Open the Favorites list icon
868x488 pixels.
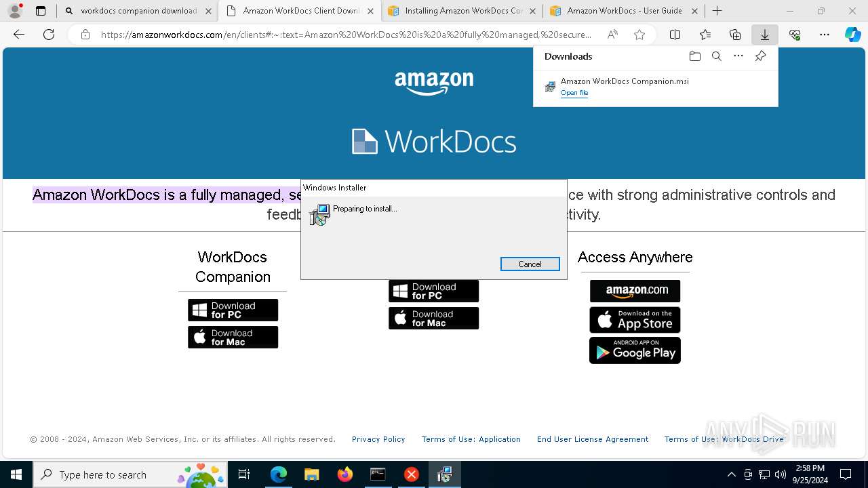(705, 35)
